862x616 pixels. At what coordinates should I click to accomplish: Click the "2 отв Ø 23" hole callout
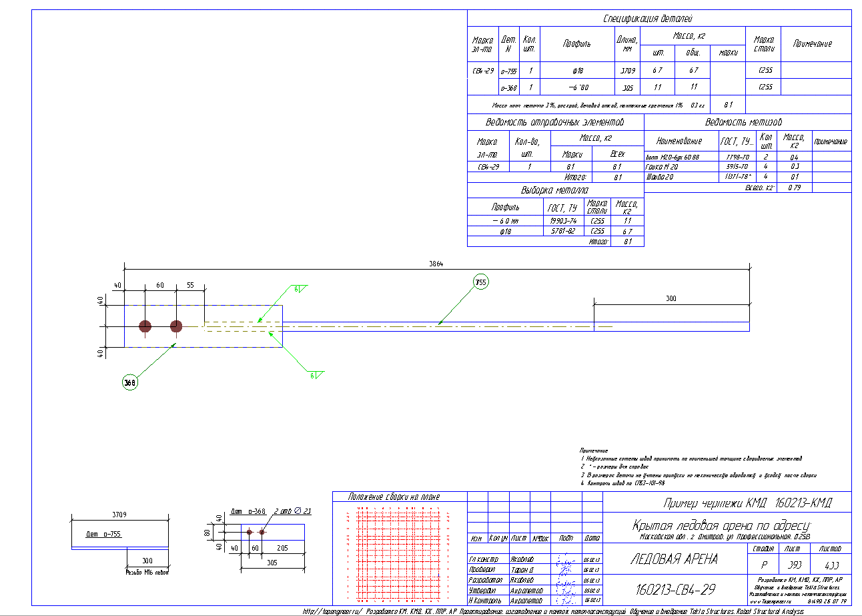(293, 512)
